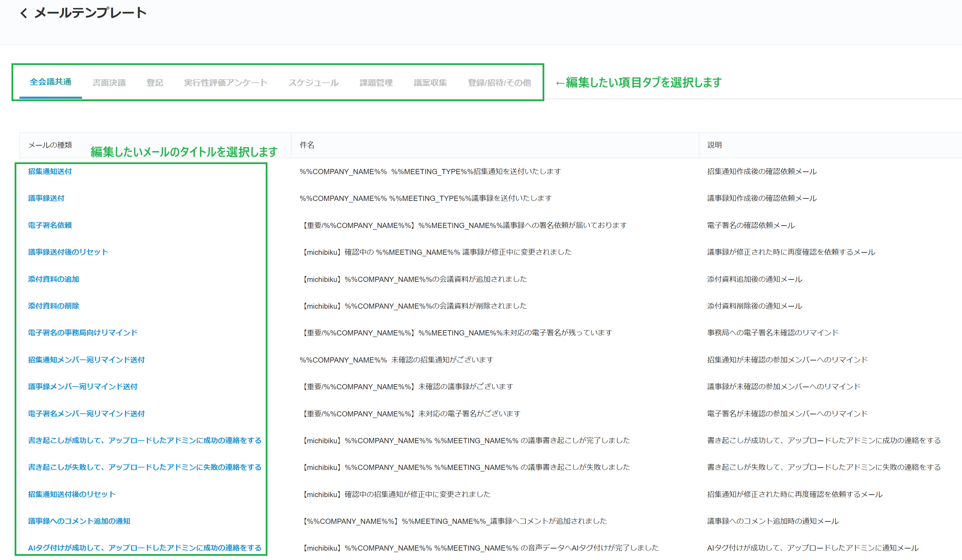The height and width of the screenshot is (560, 962).
Task: Click the back arrow beside メールテンプレート
Action: coord(24,13)
